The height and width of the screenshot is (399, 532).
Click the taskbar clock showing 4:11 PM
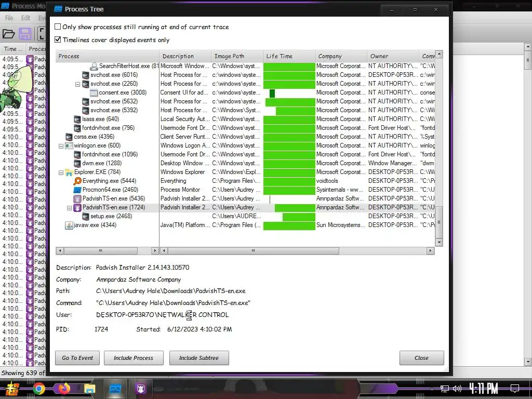[x=484, y=389]
